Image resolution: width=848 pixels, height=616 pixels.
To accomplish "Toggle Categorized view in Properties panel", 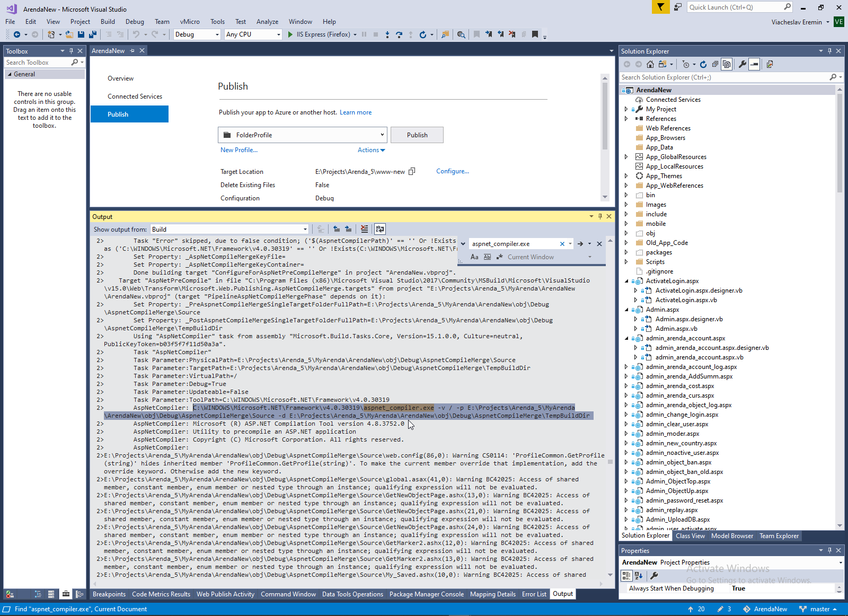I will tap(626, 575).
